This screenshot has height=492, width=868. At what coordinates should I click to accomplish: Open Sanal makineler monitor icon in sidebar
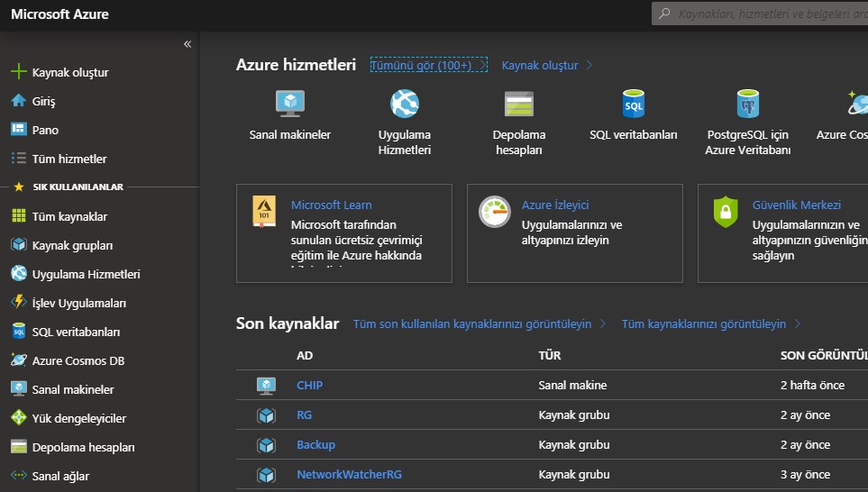(18, 388)
